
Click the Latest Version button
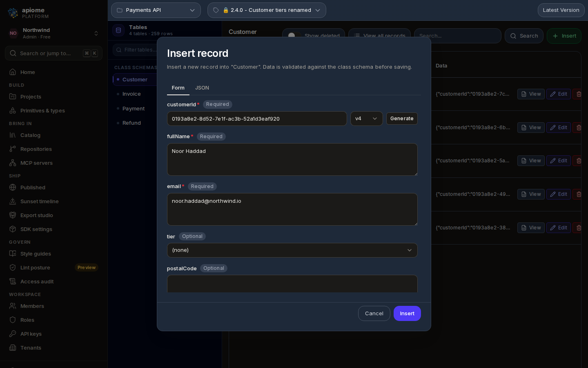(x=561, y=10)
